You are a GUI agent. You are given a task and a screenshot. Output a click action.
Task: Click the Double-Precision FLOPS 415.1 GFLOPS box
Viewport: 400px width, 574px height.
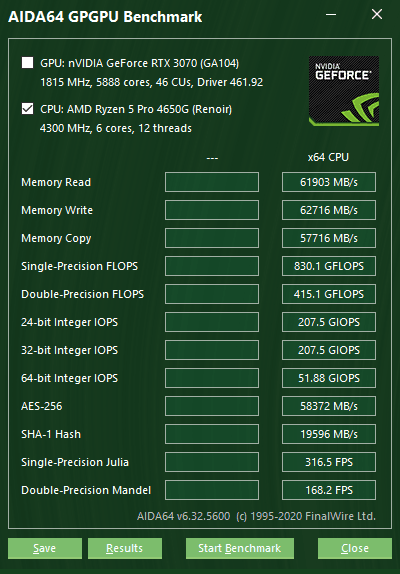click(329, 294)
